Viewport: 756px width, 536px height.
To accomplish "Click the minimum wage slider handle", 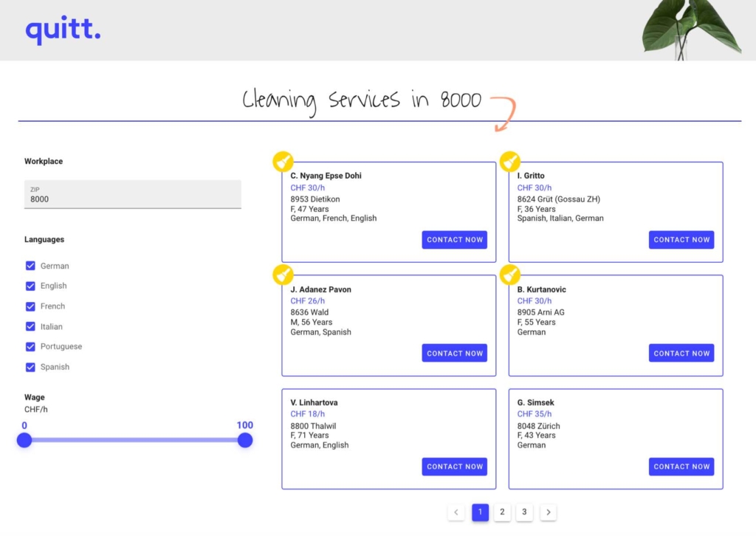I will click(x=24, y=440).
